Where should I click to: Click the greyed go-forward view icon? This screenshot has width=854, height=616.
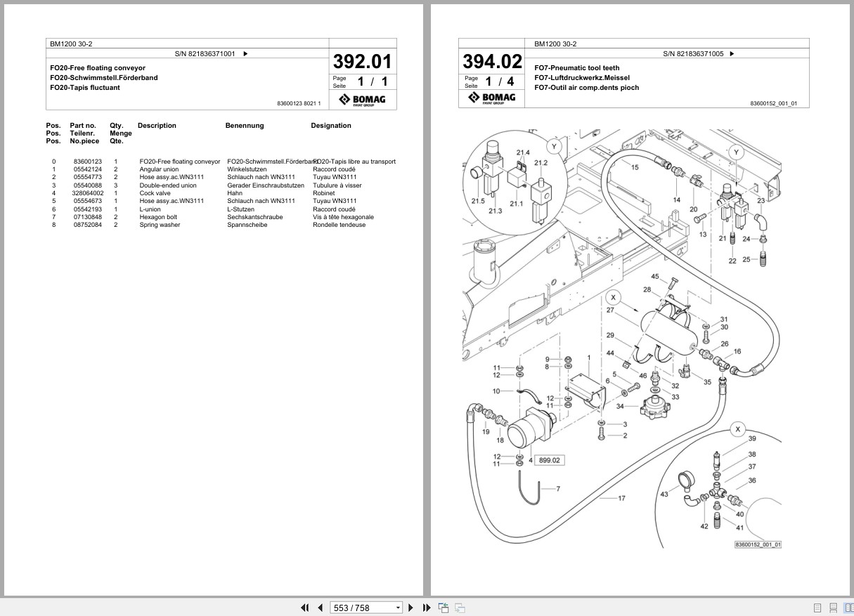pyautogui.click(x=460, y=608)
